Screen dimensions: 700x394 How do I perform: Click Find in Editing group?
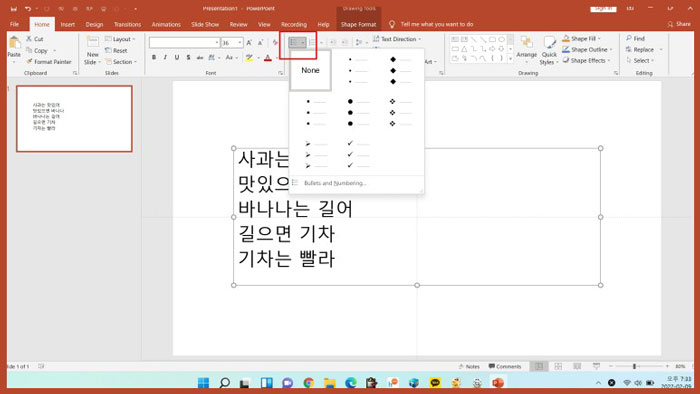coord(635,39)
